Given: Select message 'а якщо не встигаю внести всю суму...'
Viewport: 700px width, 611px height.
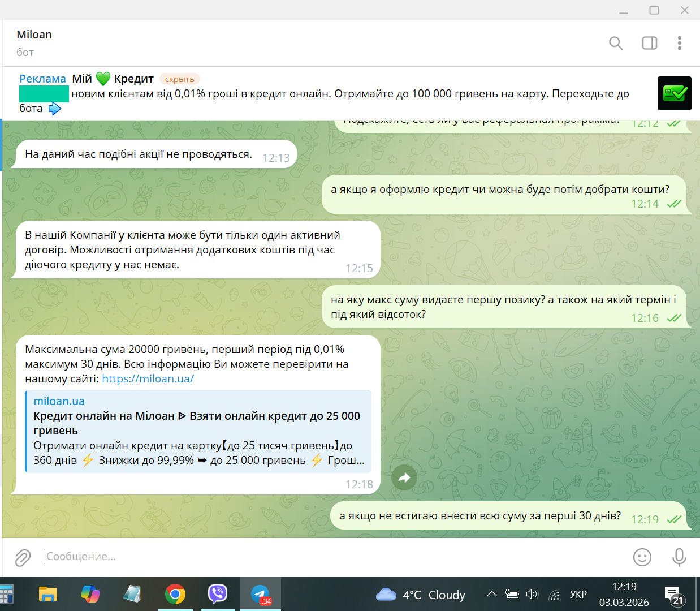Looking at the screenshot, I should point(511,515).
